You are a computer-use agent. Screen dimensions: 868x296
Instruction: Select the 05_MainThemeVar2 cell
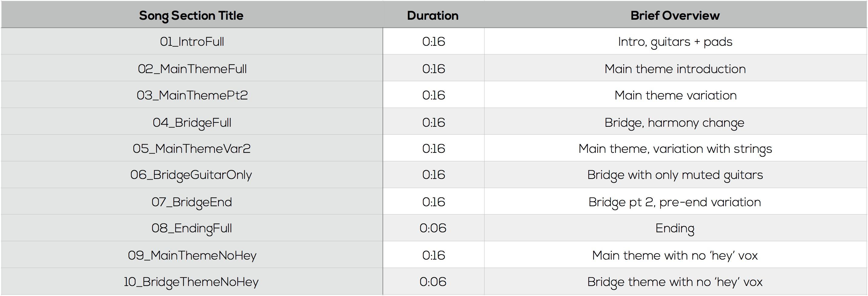pos(192,148)
